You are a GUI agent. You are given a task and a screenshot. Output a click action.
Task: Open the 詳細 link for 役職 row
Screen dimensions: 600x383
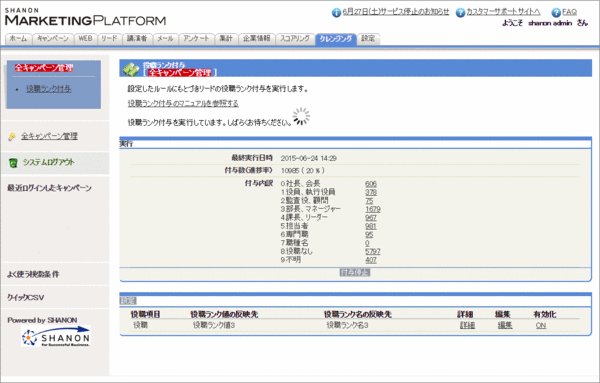tap(467, 325)
